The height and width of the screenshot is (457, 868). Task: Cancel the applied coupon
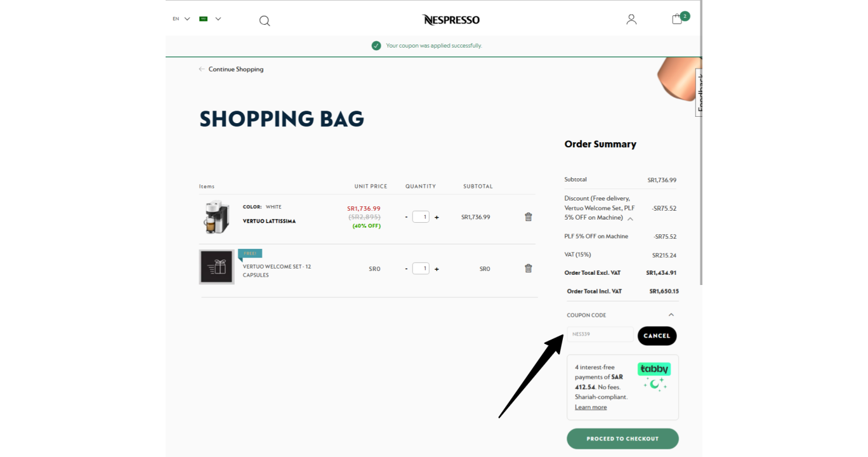(x=657, y=336)
